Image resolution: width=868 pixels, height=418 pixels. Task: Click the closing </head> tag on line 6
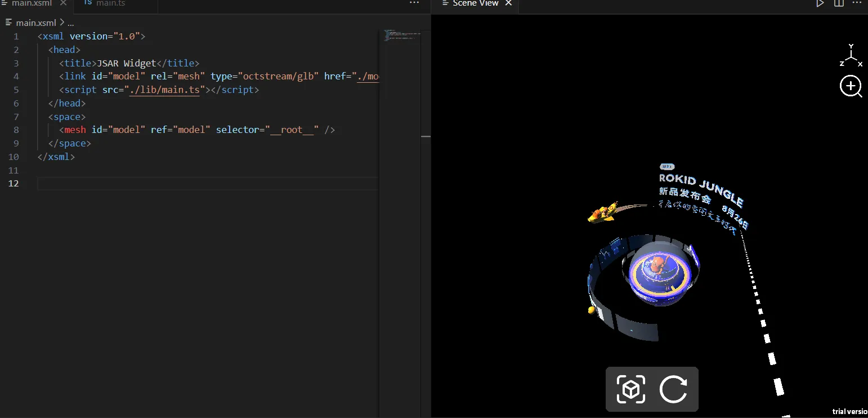[x=67, y=104]
